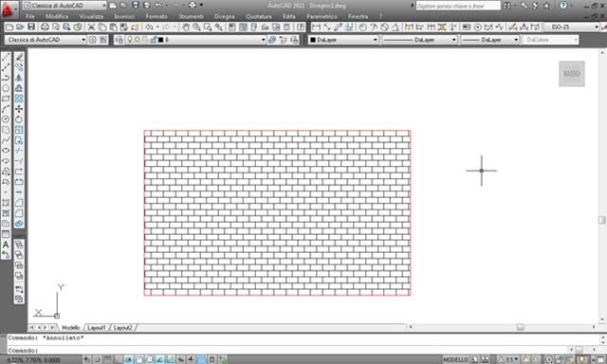Select the multiline Text tool (A)

coord(6,245)
